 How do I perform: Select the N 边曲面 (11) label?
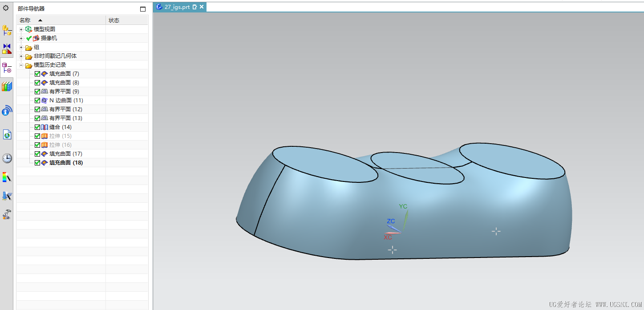[66, 101]
